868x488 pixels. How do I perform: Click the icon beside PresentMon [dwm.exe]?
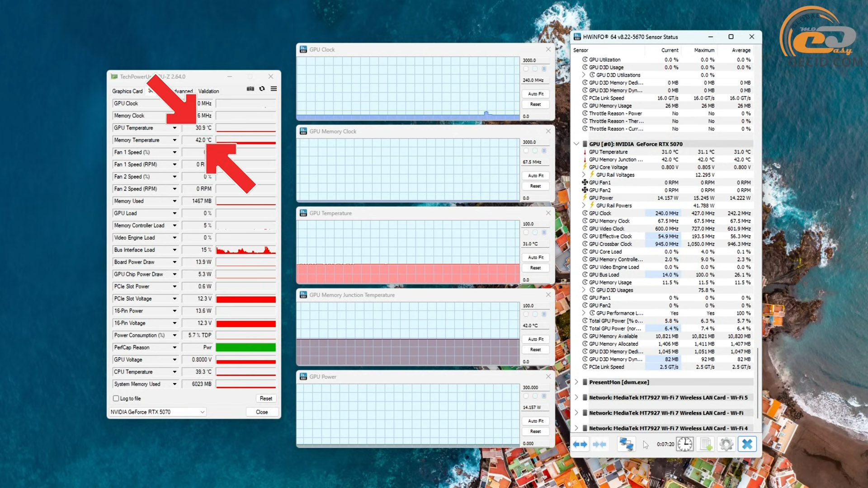(585, 382)
